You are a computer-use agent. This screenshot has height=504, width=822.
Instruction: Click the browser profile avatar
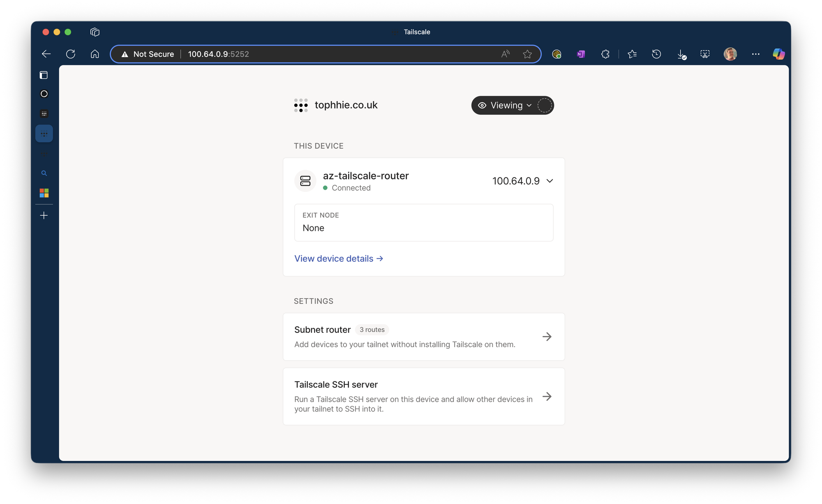click(730, 54)
